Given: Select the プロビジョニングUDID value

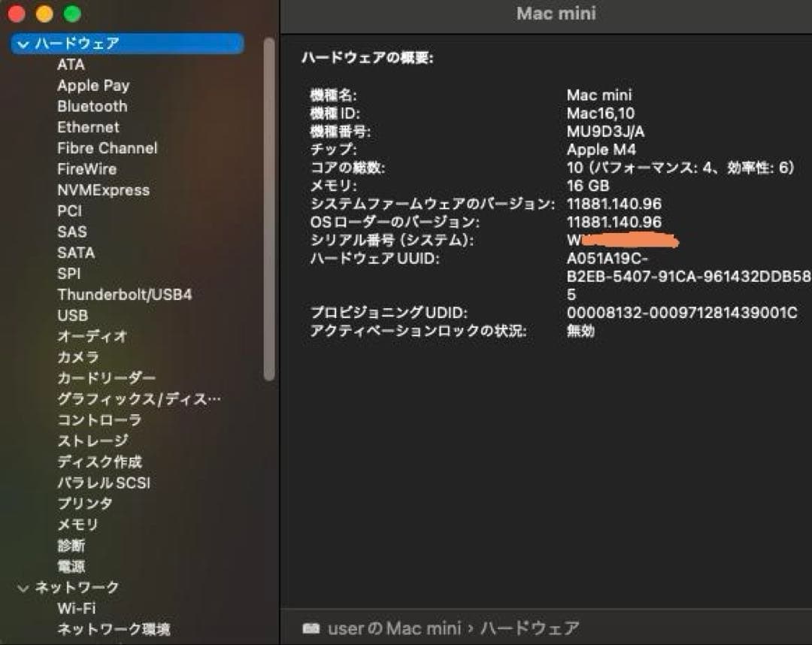Looking at the screenshot, I should pyautogui.click(x=682, y=313).
